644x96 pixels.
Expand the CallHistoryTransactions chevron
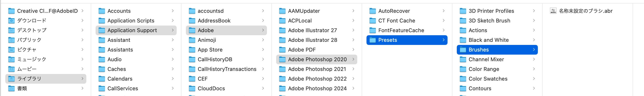pos(263,69)
